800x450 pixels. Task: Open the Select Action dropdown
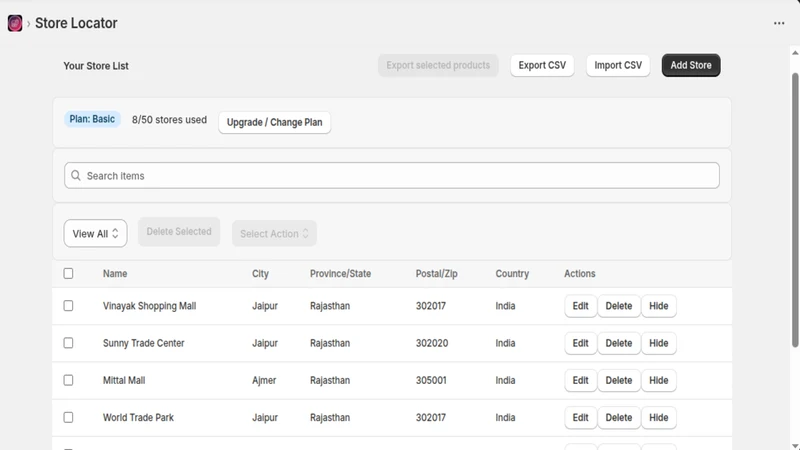274,233
